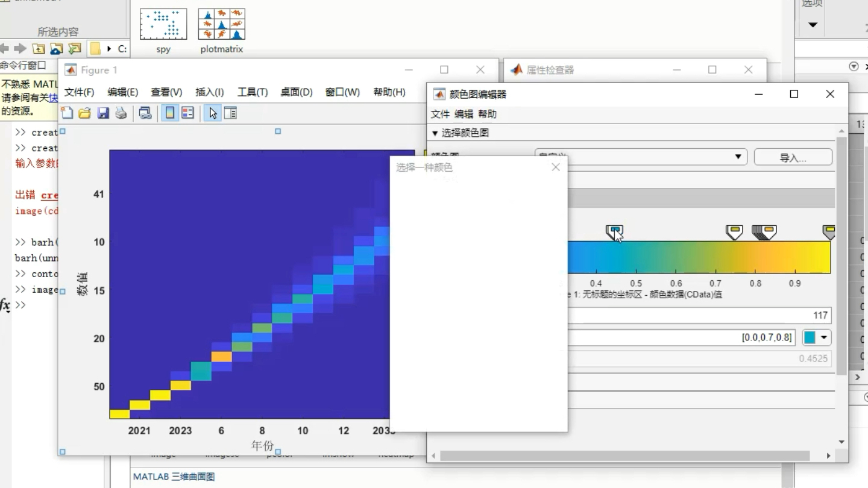Save the figure with the disk icon
Viewport: 868px width, 488px height.
pos(102,113)
